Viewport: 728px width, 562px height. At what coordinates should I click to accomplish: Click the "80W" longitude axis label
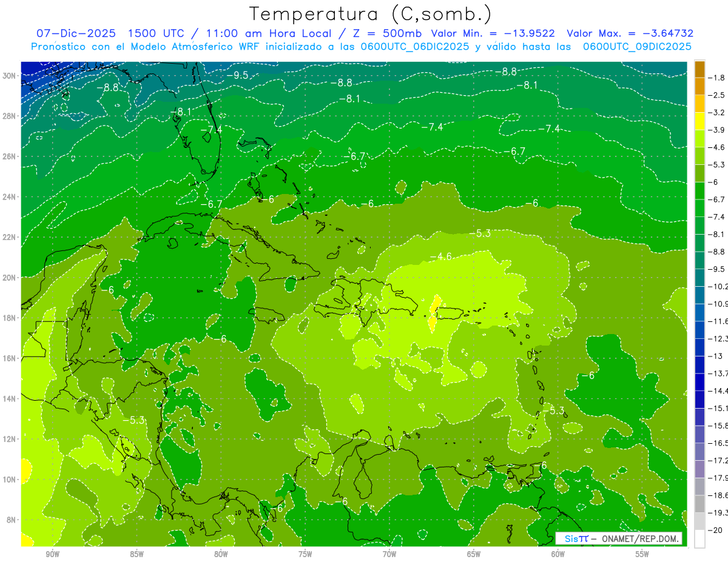221,554
